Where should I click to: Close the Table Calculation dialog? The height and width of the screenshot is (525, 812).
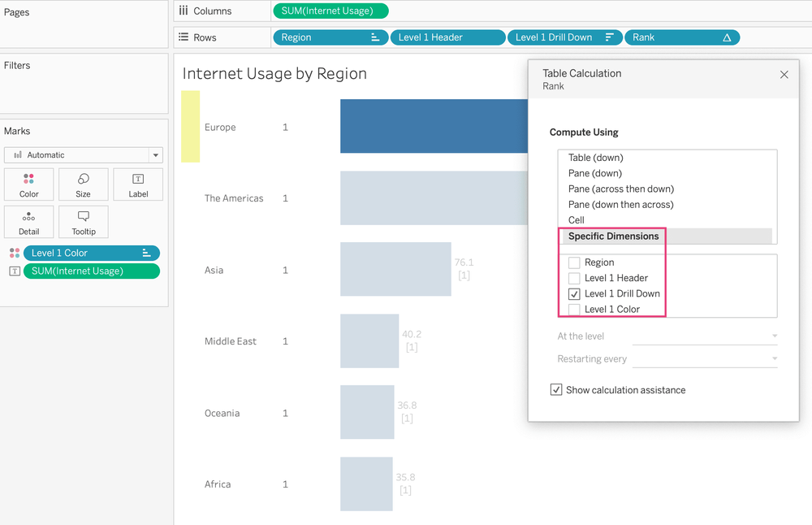(x=784, y=74)
